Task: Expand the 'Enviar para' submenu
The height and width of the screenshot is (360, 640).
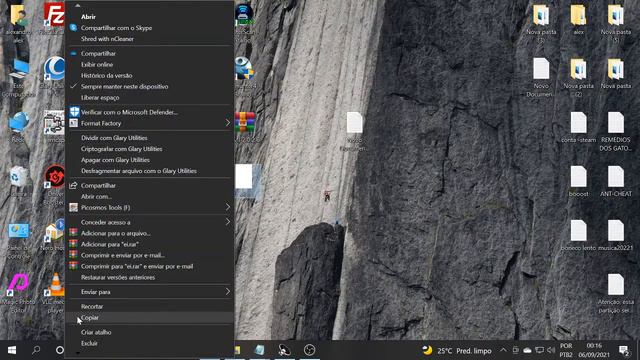Action: (149, 292)
